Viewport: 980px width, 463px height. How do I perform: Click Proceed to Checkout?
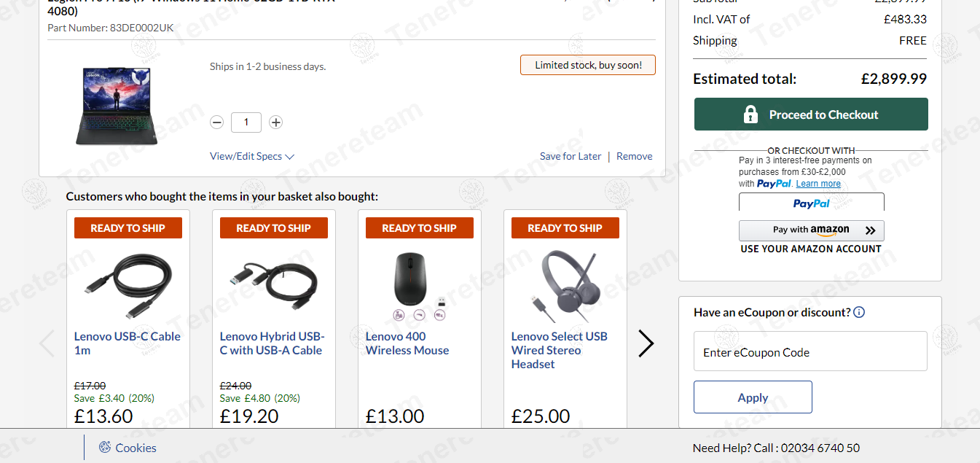(x=811, y=114)
